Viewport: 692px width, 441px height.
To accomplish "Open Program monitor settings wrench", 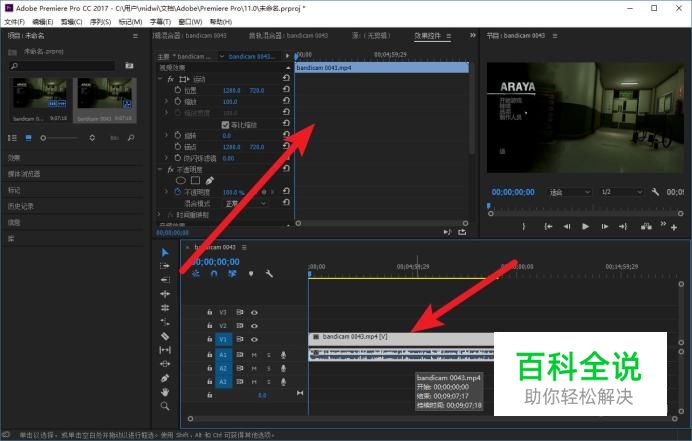I will pos(655,192).
